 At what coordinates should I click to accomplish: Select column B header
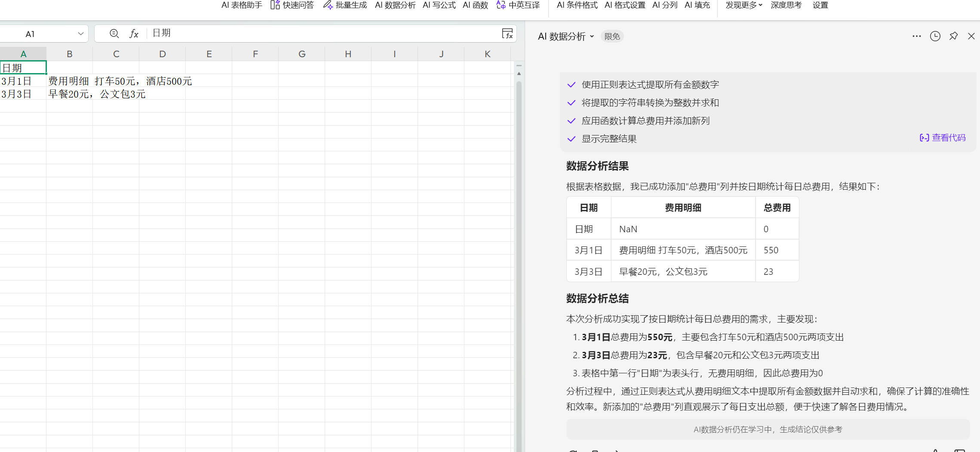click(70, 54)
